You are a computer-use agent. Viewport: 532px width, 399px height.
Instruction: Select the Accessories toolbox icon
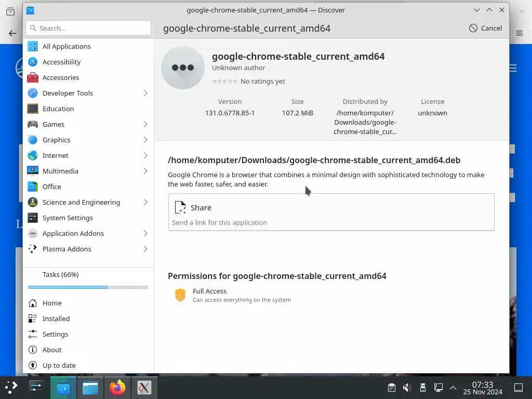pos(33,77)
